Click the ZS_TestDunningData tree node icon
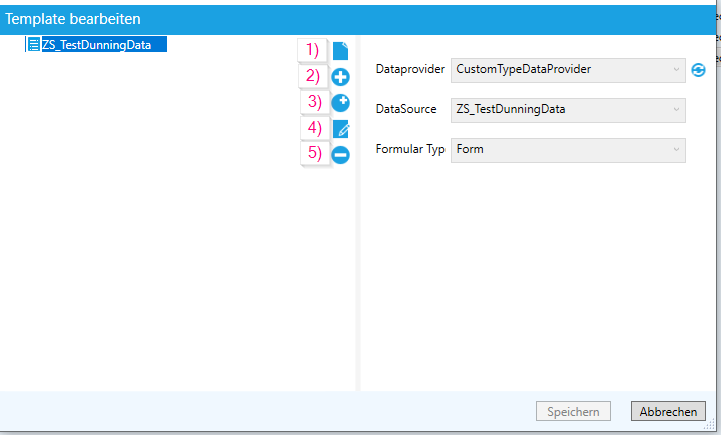Screen dimensions: 721x435 pyautogui.click(x=34, y=45)
